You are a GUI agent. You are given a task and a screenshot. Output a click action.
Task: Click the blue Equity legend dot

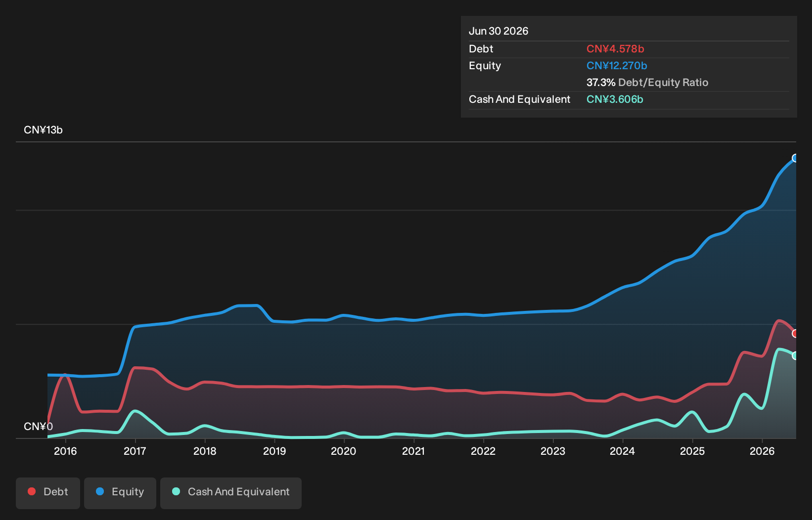(x=100, y=491)
